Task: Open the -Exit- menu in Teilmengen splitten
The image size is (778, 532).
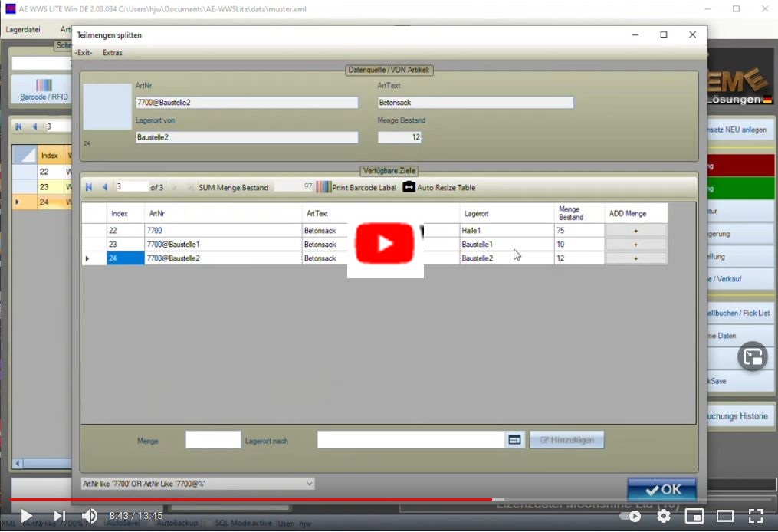Action: click(x=84, y=53)
